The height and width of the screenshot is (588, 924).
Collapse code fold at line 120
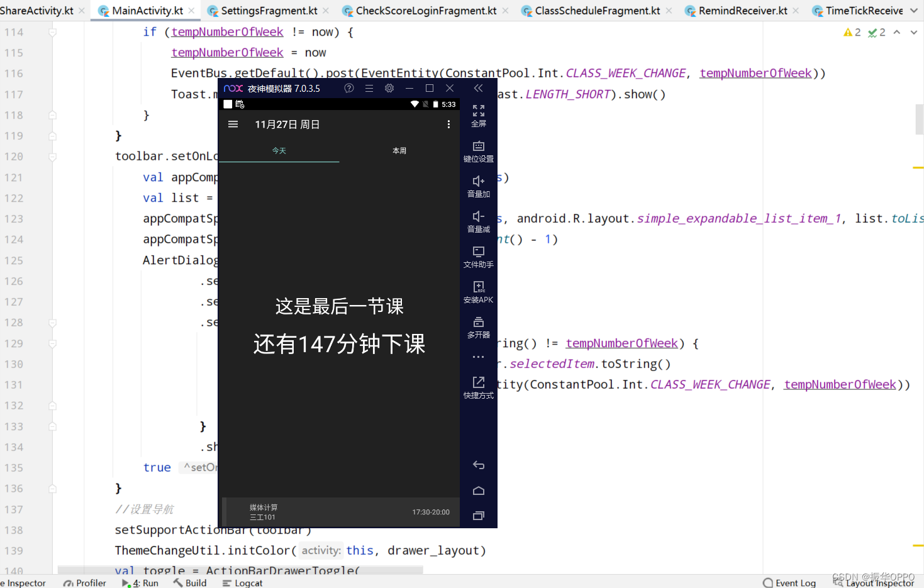[53, 157]
